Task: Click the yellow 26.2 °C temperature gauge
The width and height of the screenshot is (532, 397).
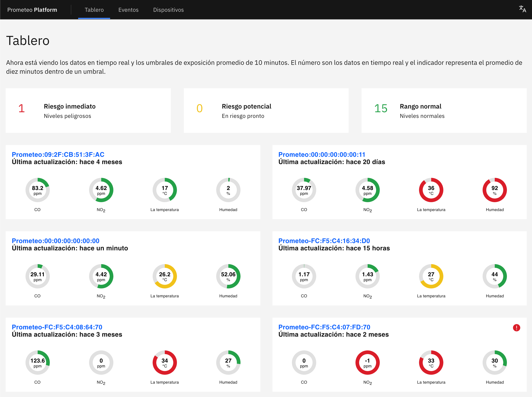Action: click(x=165, y=276)
